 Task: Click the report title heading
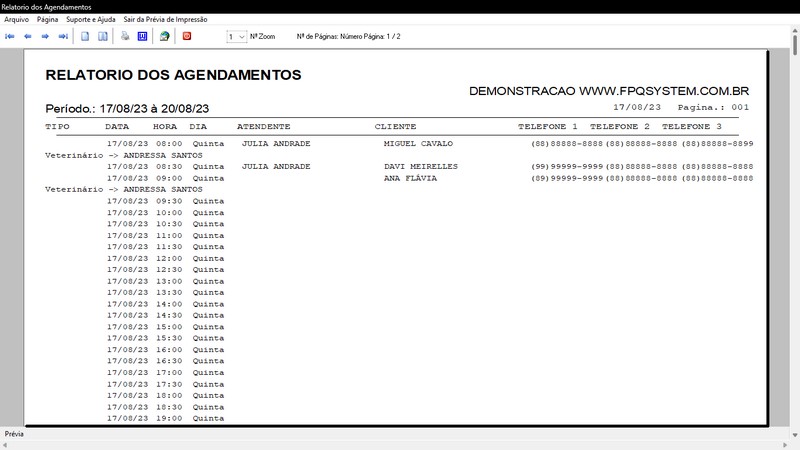click(173, 75)
